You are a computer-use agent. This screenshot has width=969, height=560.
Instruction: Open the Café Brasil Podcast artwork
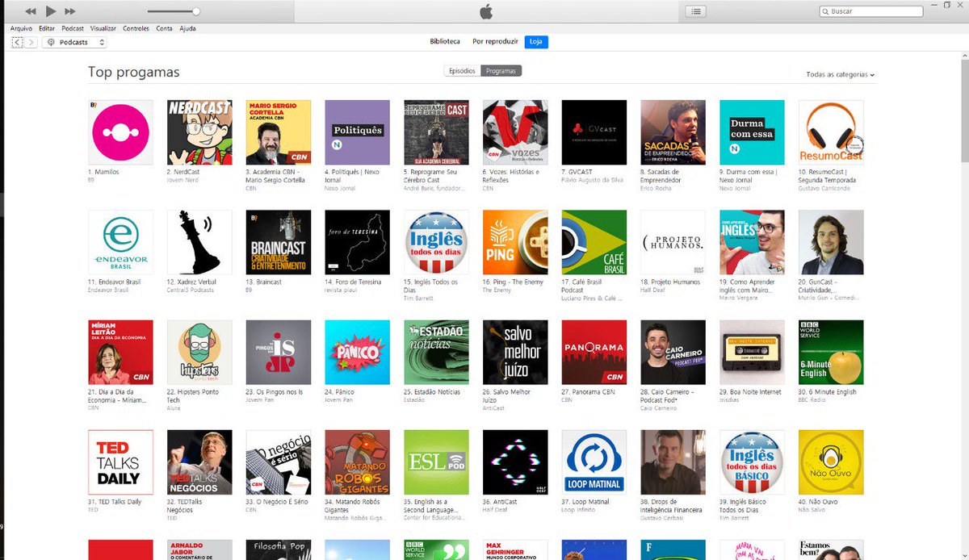click(x=594, y=243)
